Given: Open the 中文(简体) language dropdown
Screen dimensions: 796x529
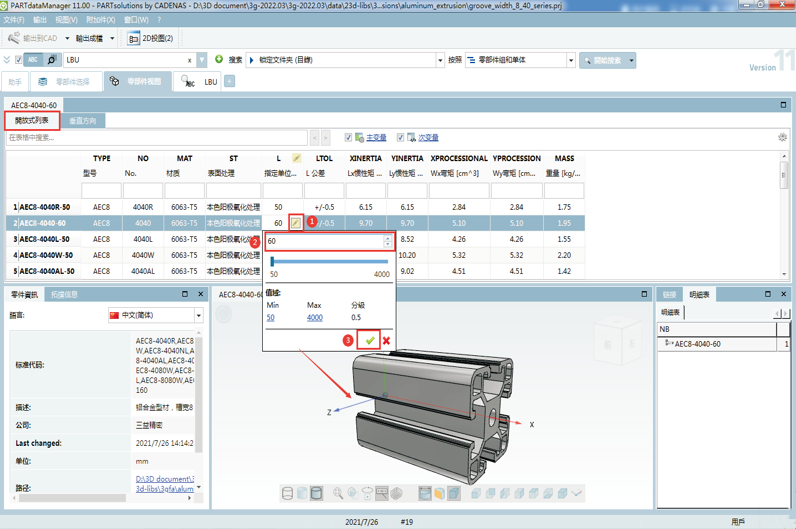Looking at the screenshot, I should click(x=198, y=315).
